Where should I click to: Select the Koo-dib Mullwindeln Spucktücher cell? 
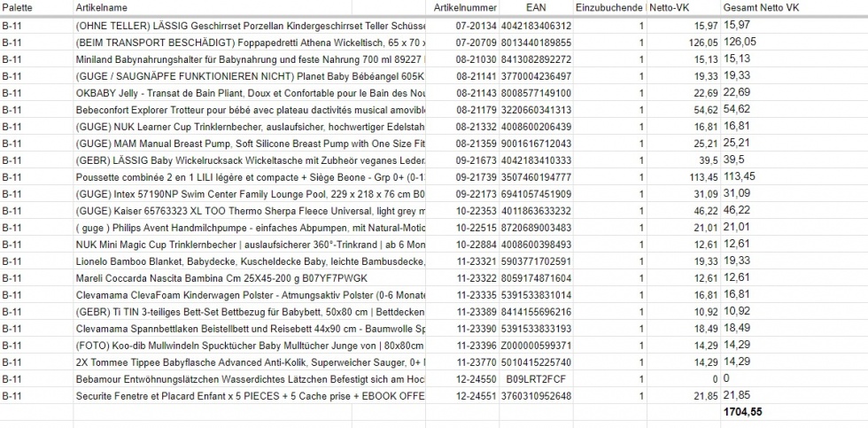tap(250, 346)
